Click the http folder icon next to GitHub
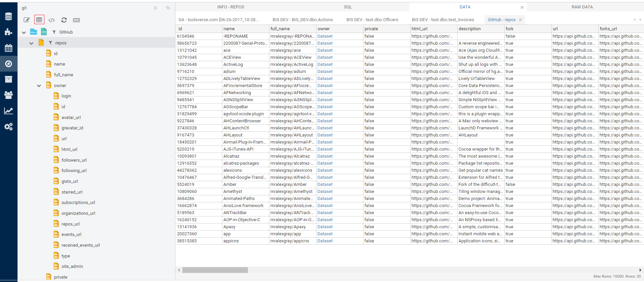The width and height of the screenshot is (644, 282). pyautogui.click(x=34, y=32)
